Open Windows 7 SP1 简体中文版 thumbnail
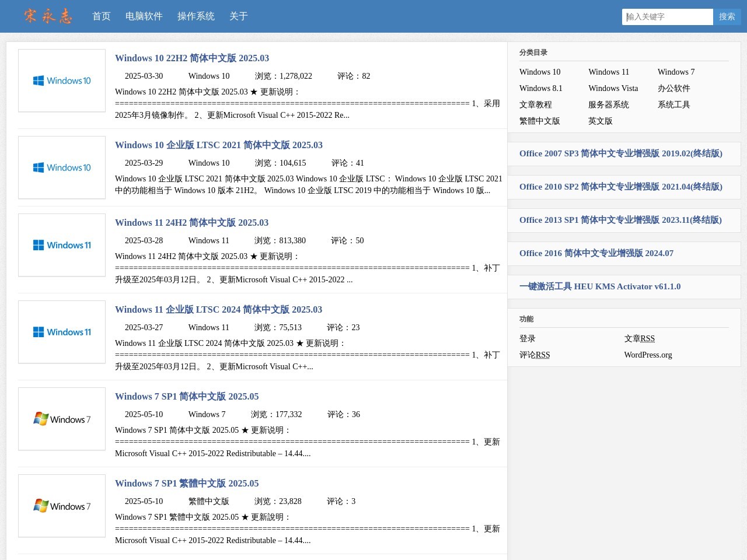747x560 pixels. pyautogui.click(x=62, y=419)
